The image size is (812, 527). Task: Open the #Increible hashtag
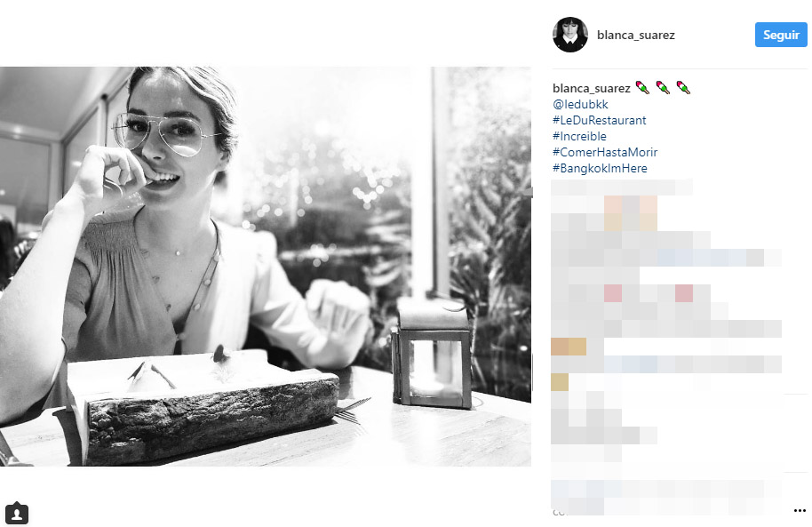579,136
